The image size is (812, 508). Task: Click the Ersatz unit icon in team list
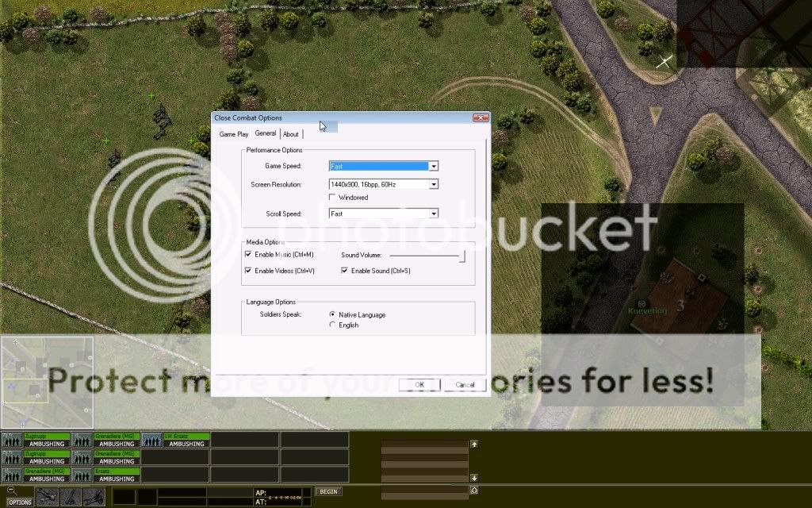point(82,475)
